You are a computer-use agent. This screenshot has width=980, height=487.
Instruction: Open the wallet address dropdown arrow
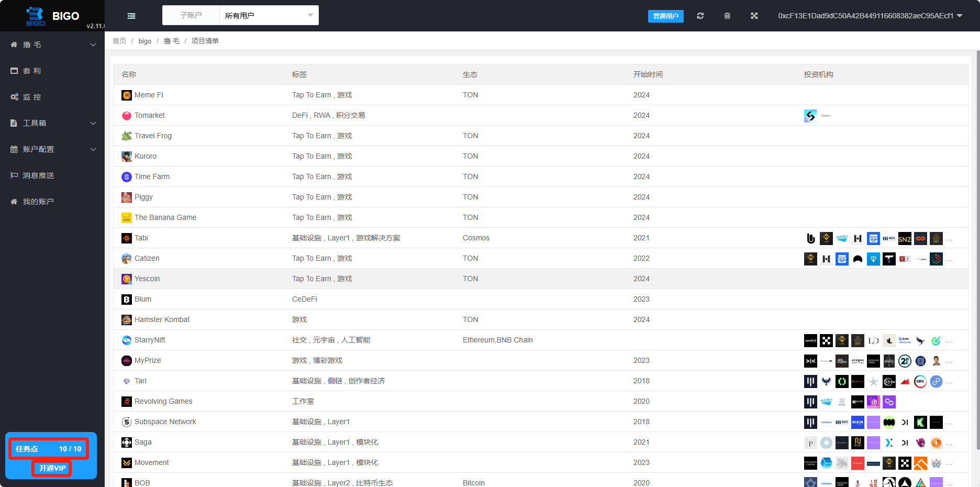pos(960,16)
